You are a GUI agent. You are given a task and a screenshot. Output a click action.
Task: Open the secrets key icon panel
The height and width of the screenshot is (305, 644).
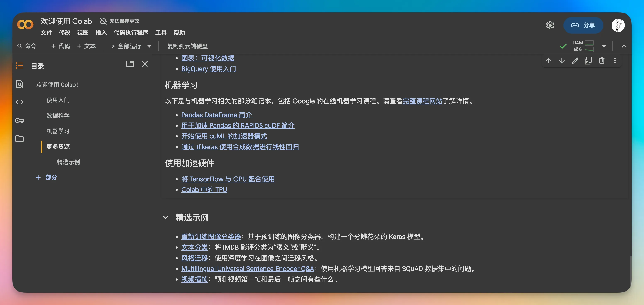(20, 121)
